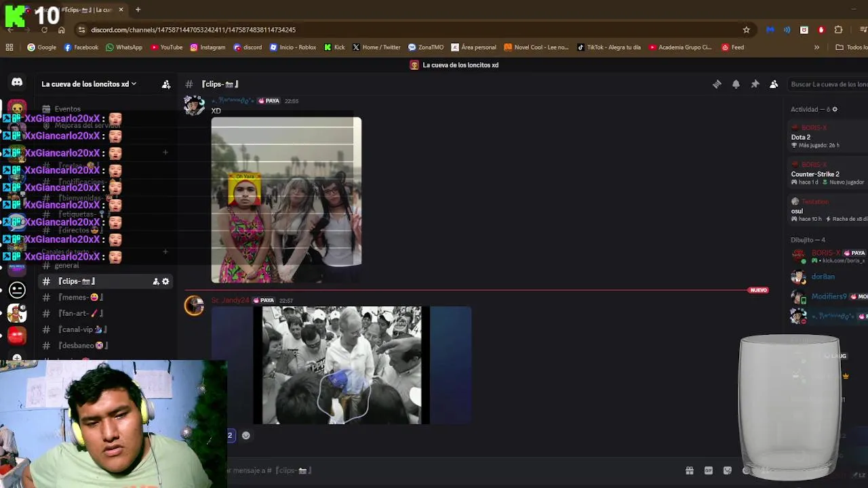Viewport: 868px width, 488px height.
Task: Open the discord bookmark
Action: 248,47
